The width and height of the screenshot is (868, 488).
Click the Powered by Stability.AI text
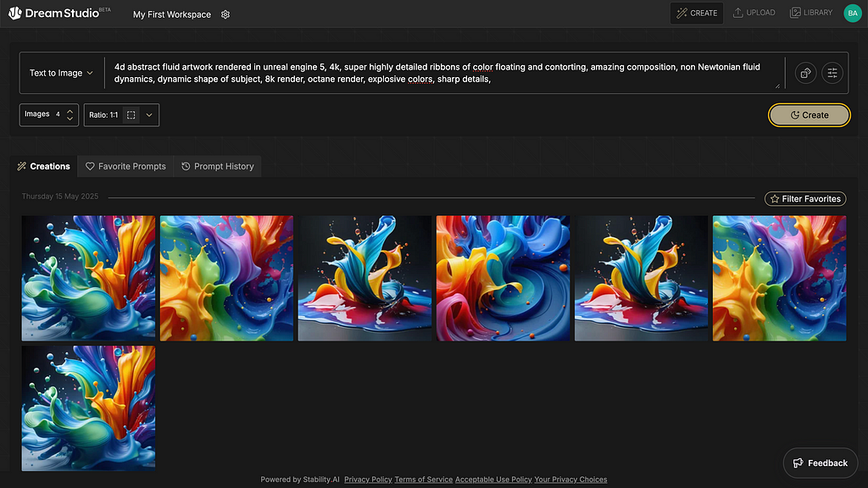click(300, 480)
